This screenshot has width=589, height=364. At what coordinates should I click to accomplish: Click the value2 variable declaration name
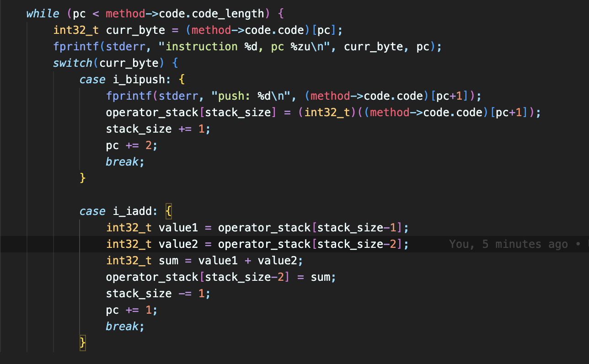tap(178, 244)
